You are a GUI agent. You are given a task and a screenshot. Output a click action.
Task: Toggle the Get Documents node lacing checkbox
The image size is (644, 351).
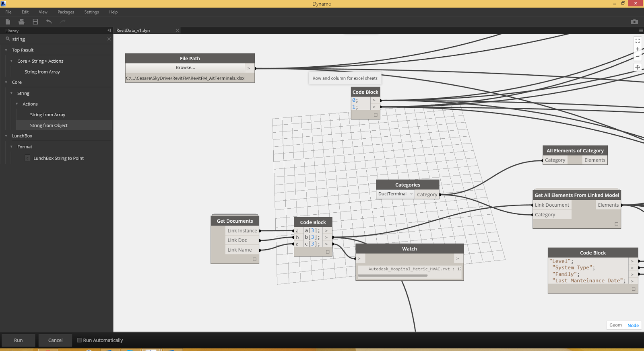click(x=254, y=259)
